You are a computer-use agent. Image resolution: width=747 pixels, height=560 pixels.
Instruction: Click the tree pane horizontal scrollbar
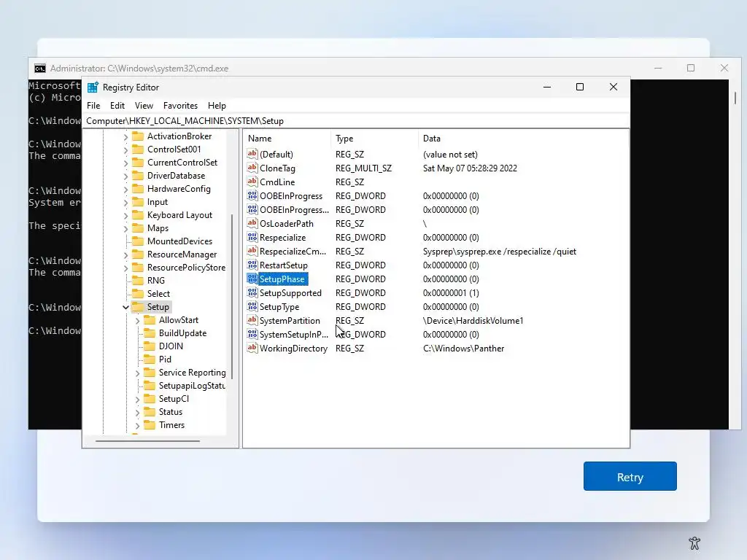click(147, 441)
